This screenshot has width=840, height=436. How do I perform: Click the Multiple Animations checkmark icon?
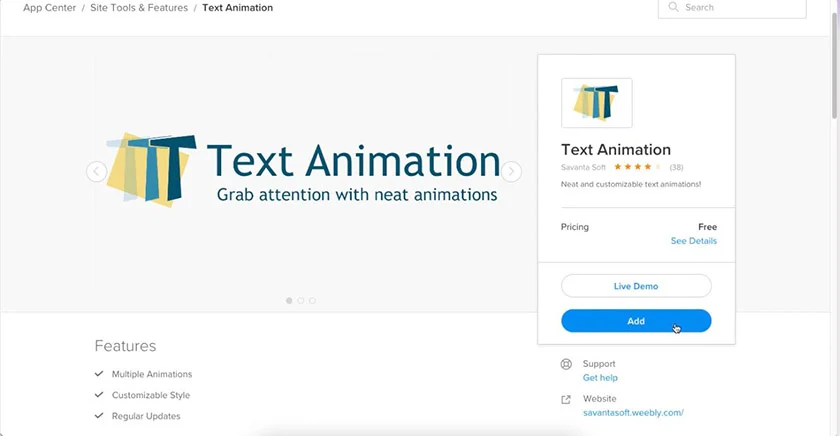pyautogui.click(x=99, y=373)
